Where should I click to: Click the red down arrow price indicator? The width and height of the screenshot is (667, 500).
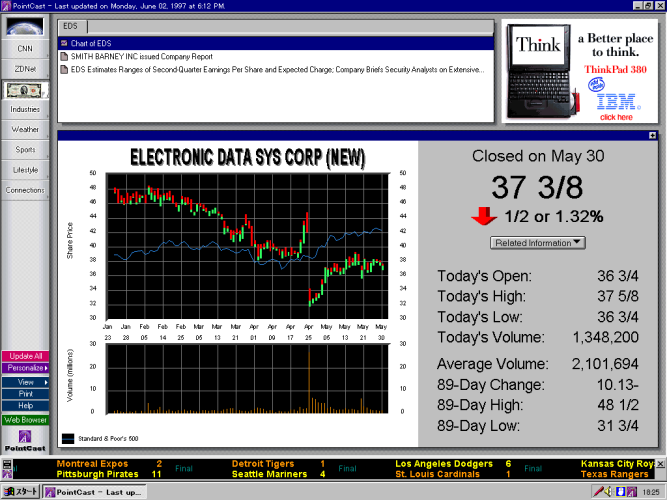(484, 215)
